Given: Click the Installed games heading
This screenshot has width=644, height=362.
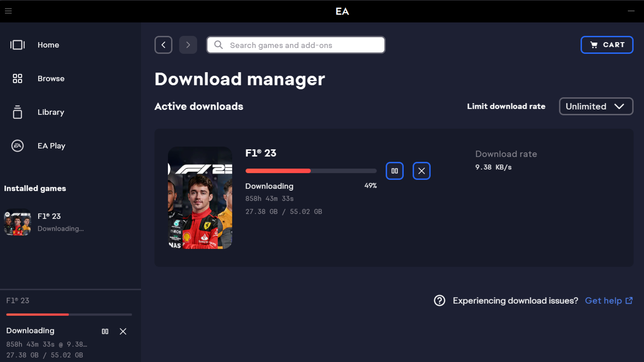Looking at the screenshot, I should [x=35, y=188].
